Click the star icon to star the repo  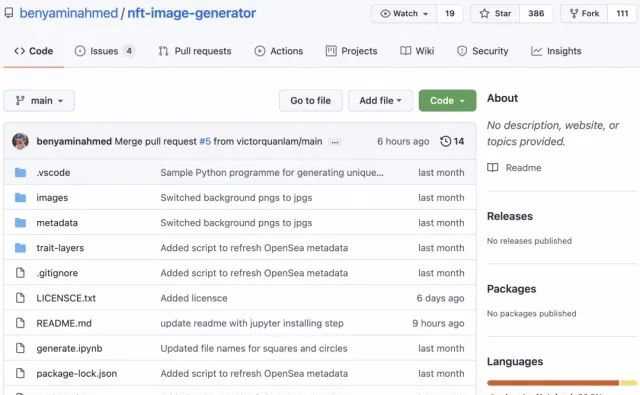pyautogui.click(x=484, y=13)
